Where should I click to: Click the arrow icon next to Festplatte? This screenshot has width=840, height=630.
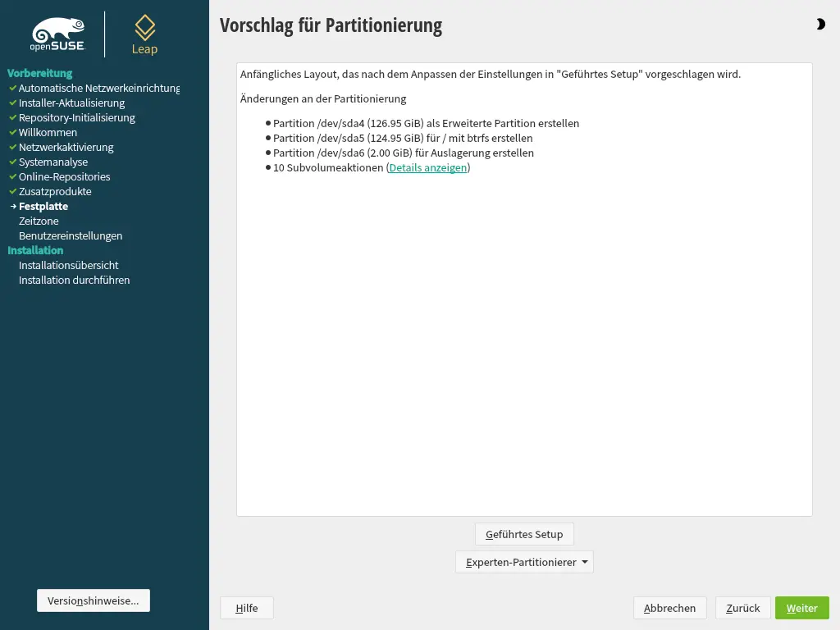[x=12, y=206]
